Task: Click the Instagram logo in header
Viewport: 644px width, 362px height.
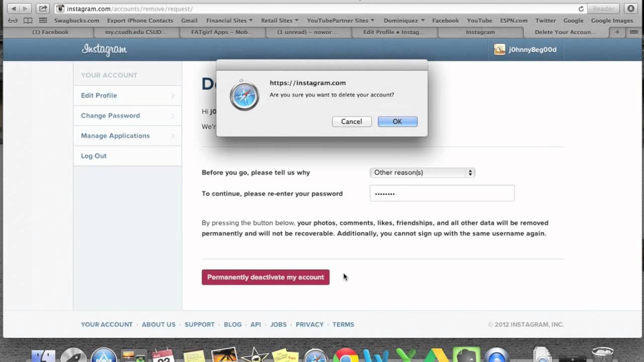Action: (x=104, y=49)
